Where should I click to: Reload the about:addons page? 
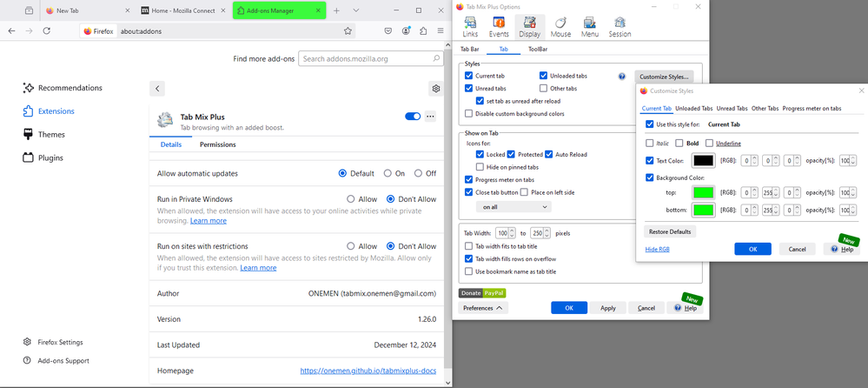tap(47, 31)
